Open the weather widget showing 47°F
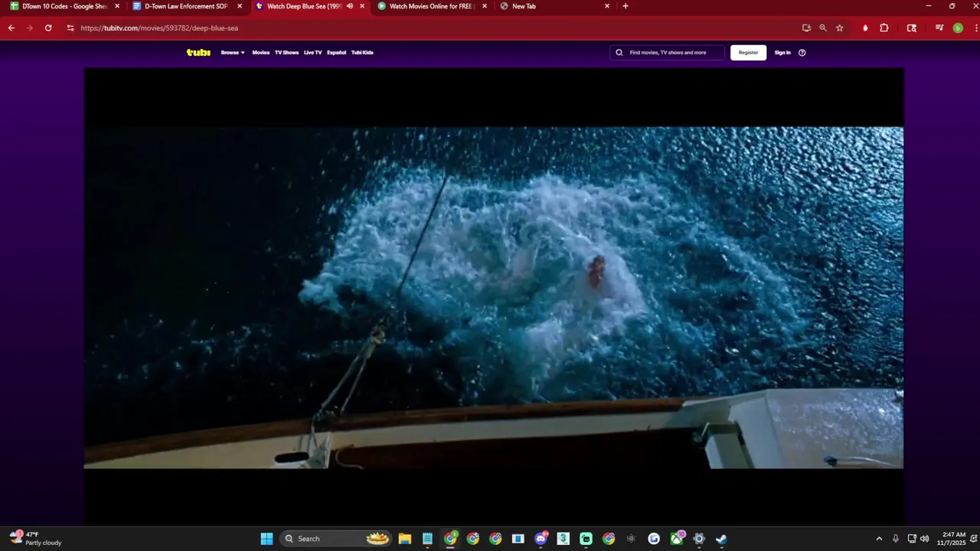 37,539
